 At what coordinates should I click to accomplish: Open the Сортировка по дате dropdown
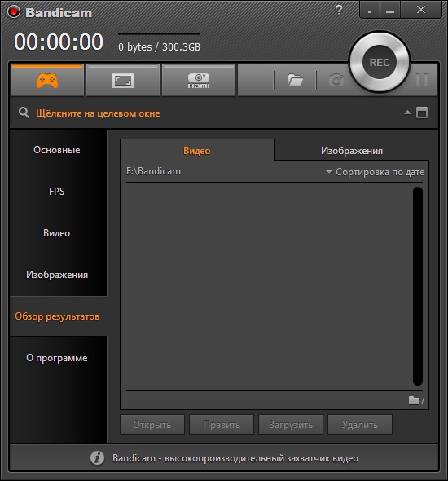pyautogui.click(x=375, y=172)
